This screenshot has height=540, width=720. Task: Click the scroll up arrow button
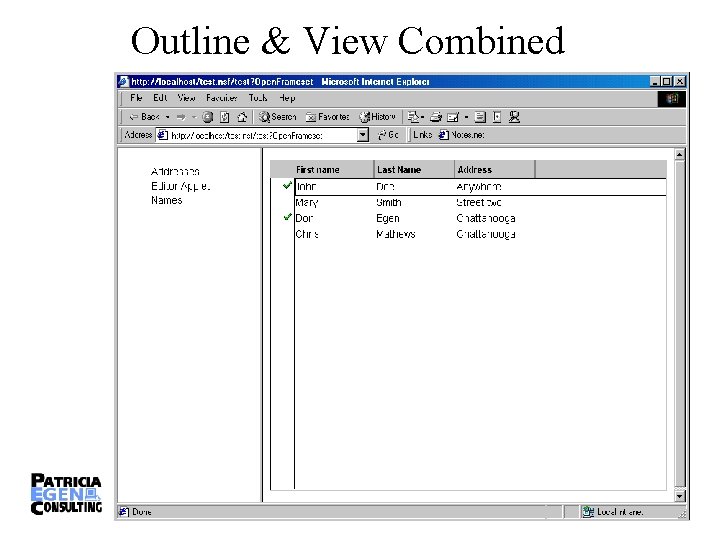[x=680, y=155]
